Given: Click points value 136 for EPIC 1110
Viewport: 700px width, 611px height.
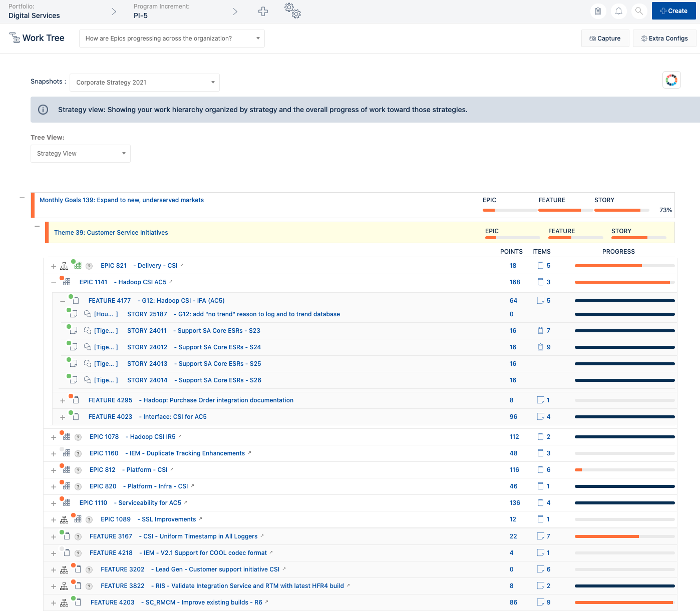Looking at the screenshot, I should click(x=515, y=503).
